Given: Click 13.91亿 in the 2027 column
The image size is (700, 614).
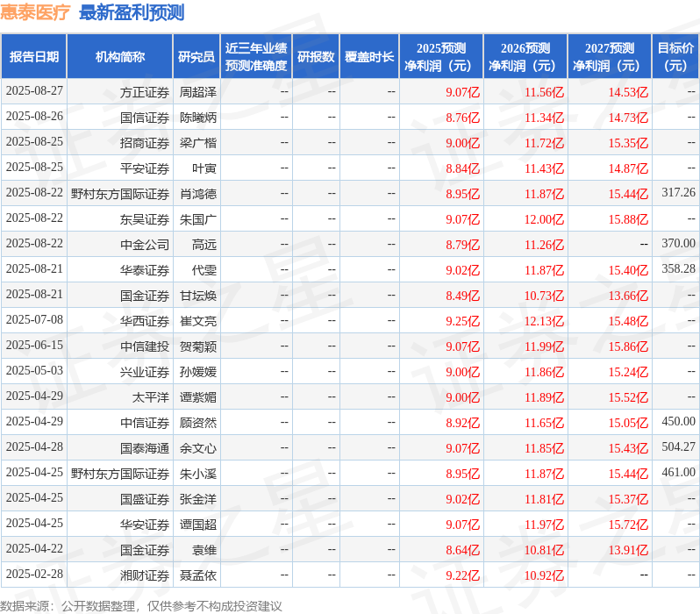Looking at the screenshot, I should (628, 551).
